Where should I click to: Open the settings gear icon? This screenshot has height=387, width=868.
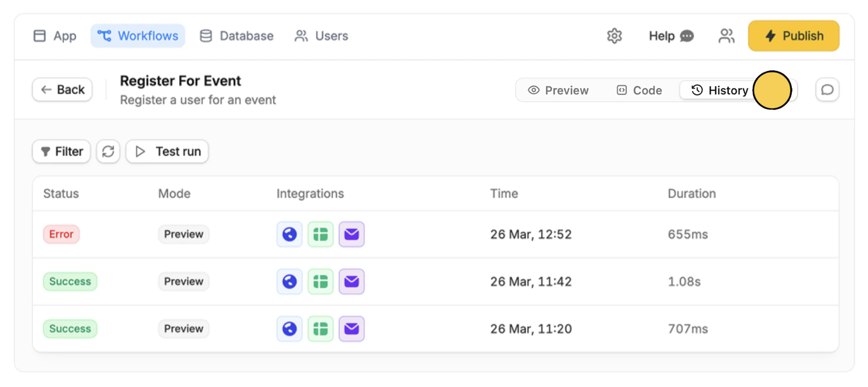[x=614, y=36]
